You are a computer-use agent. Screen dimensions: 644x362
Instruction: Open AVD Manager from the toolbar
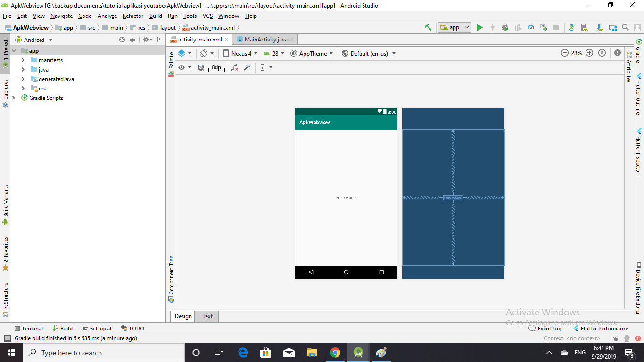(585, 27)
